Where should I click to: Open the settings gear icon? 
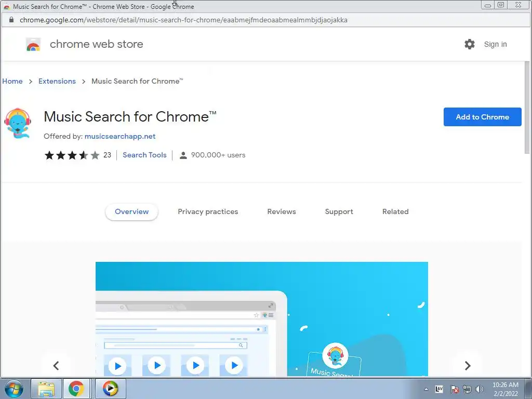470,44
